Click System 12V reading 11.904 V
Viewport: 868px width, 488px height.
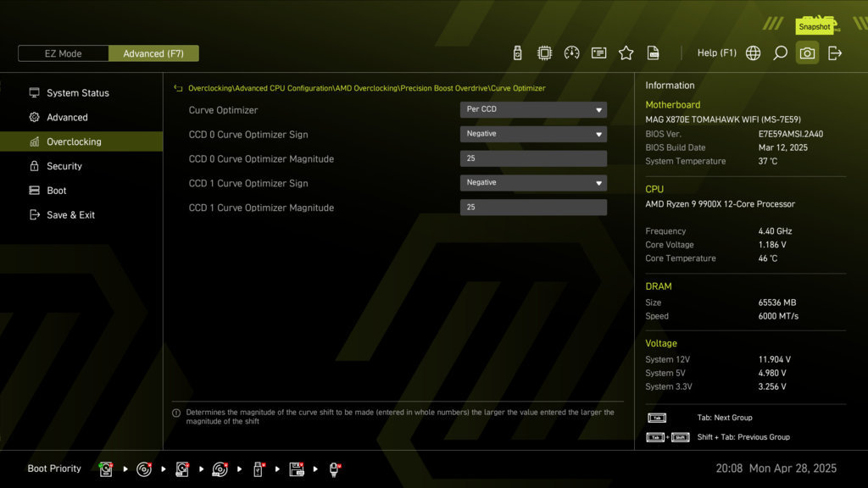point(775,359)
